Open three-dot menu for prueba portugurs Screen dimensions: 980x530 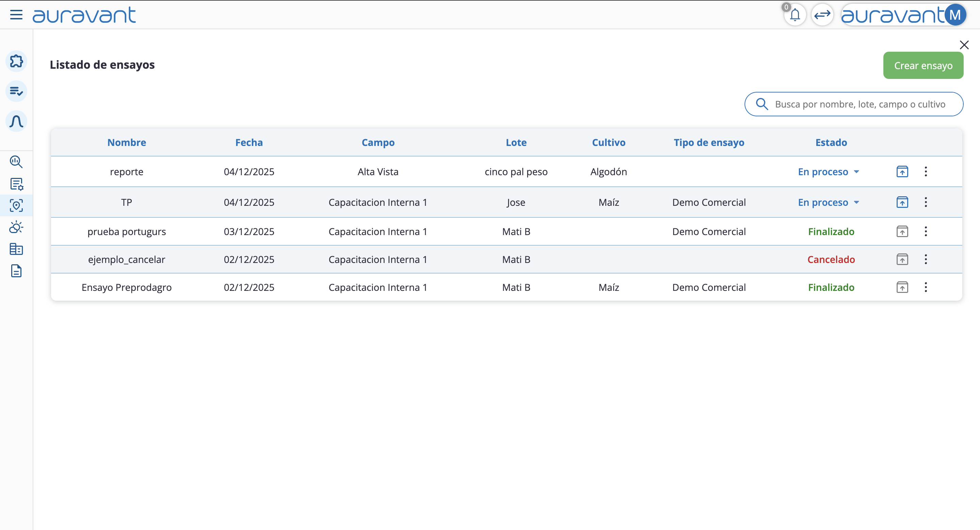pos(926,231)
